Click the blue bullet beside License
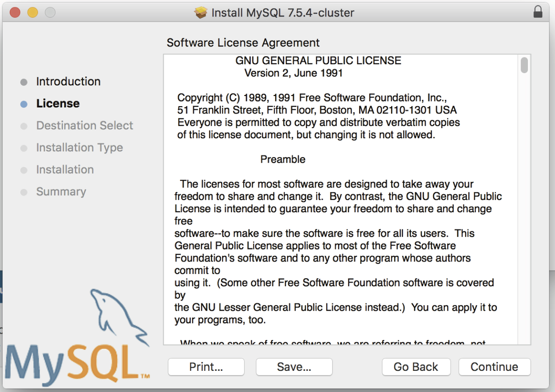Image resolution: width=555 pixels, height=392 pixels. (24, 104)
